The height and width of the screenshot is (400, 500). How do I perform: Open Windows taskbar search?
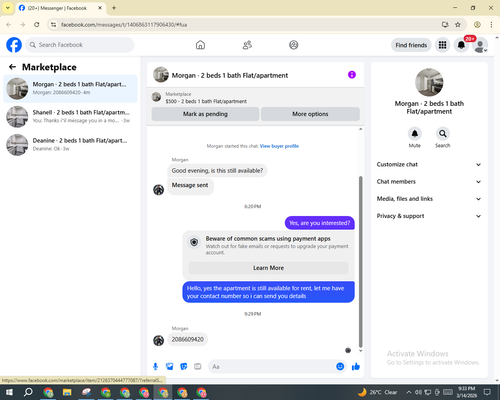[x=28, y=392]
